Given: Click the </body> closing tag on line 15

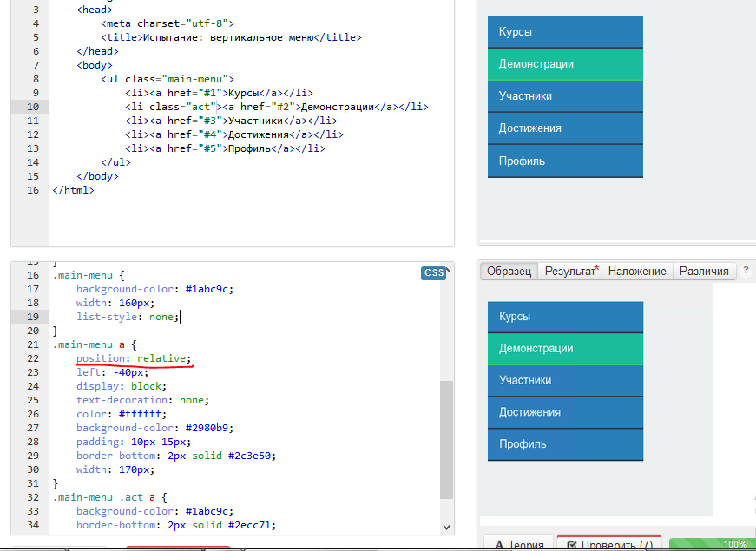Looking at the screenshot, I should (x=97, y=176).
